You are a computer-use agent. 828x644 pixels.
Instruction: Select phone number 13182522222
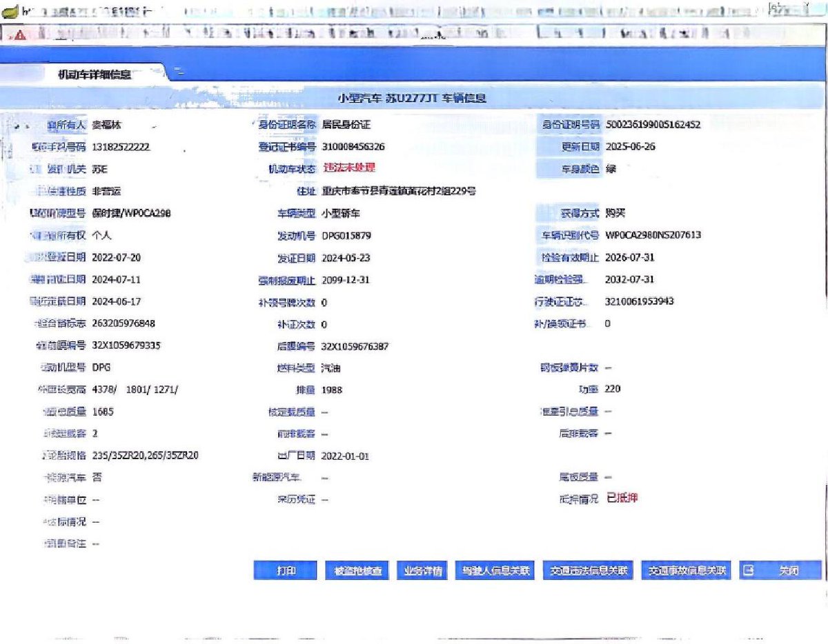tap(121, 147)
